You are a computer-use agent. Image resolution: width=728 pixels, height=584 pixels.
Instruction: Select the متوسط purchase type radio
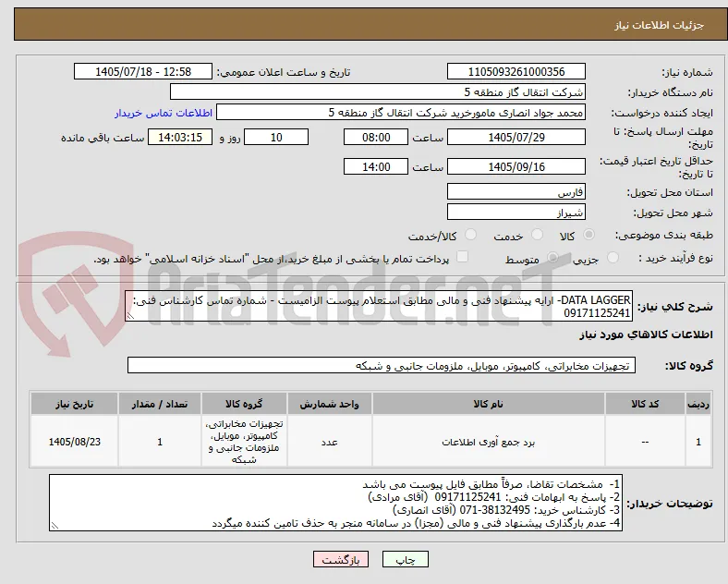[552, 257]
